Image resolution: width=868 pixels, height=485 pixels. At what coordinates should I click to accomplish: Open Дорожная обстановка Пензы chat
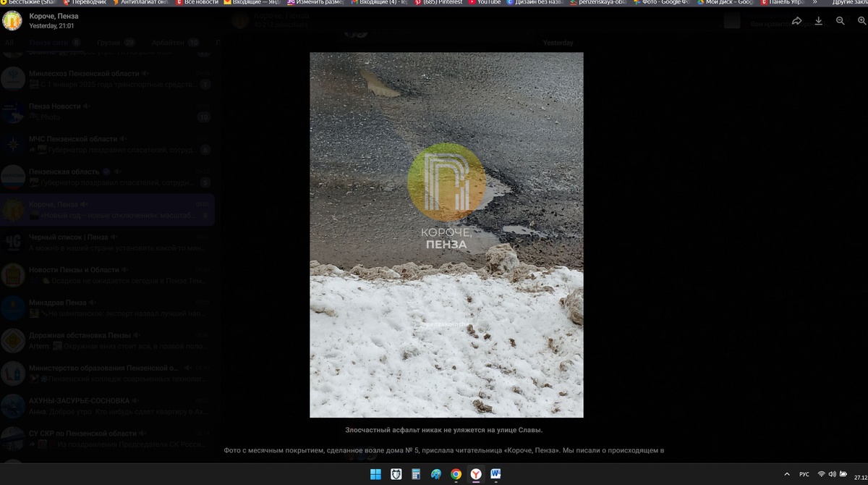[107, 340]
